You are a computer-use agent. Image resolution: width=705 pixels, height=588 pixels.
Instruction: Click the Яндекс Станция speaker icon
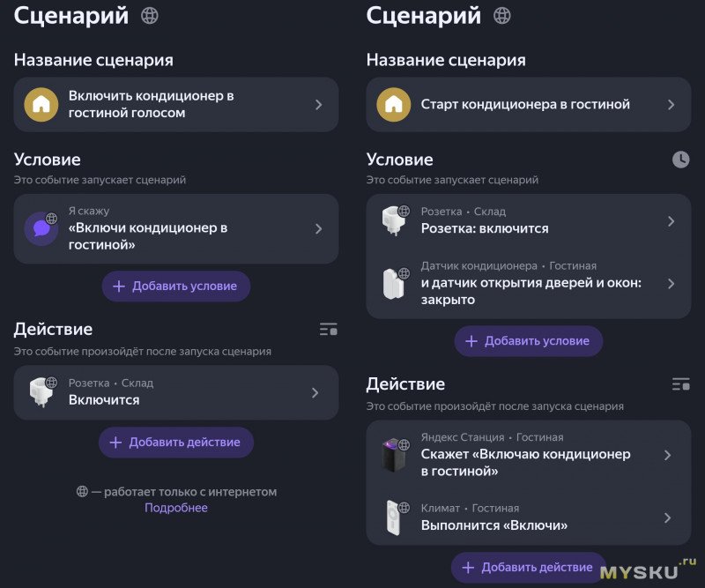point(393,455)
